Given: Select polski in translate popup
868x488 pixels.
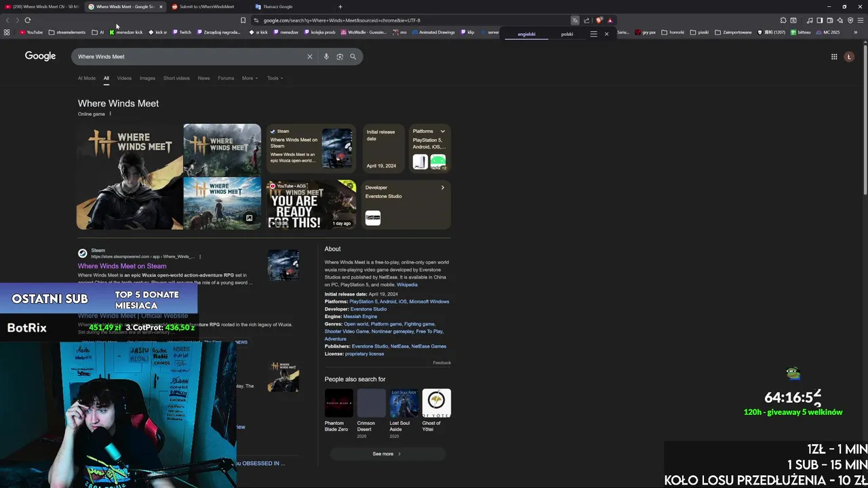Looking at the screenshot, I should (x=567, y=34).
